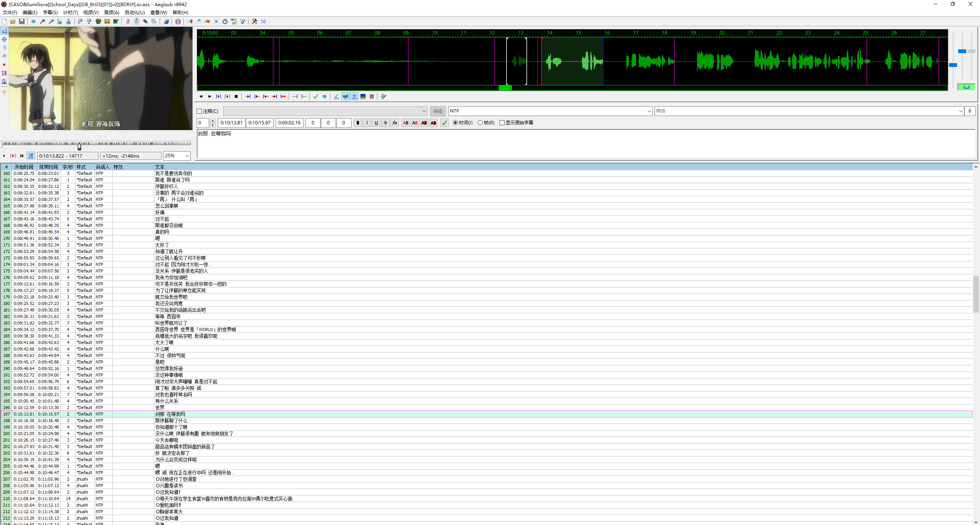
Task: Open Options hammer and wrench icon
Action: [255, 21]
